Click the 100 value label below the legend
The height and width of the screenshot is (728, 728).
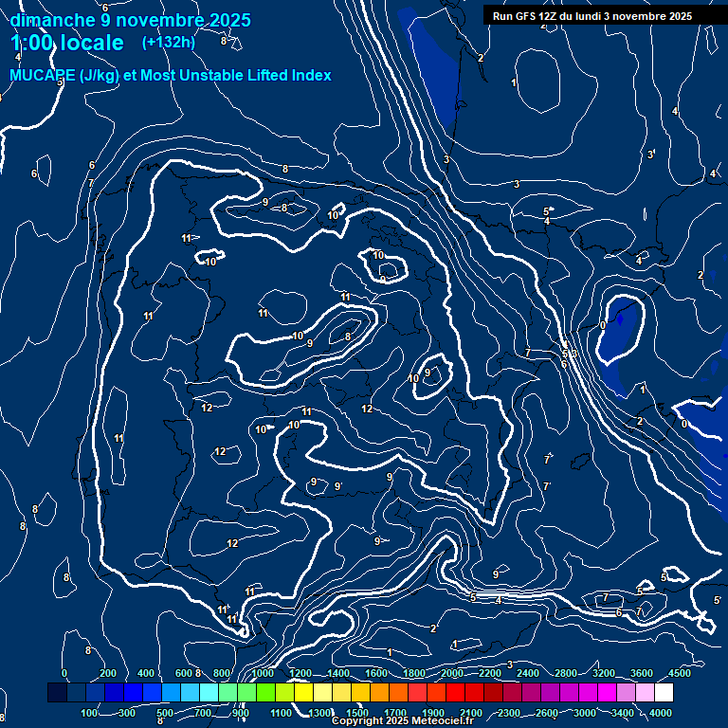[90, 713]
